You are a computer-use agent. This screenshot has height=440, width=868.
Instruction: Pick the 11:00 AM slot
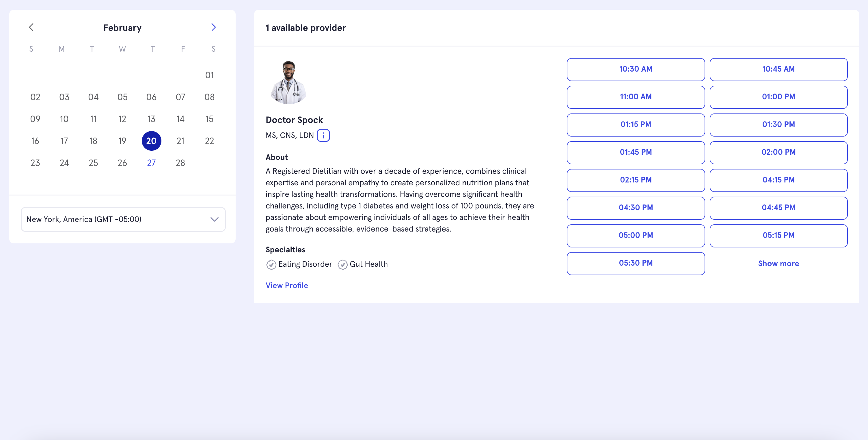click(x=636, y=97)
